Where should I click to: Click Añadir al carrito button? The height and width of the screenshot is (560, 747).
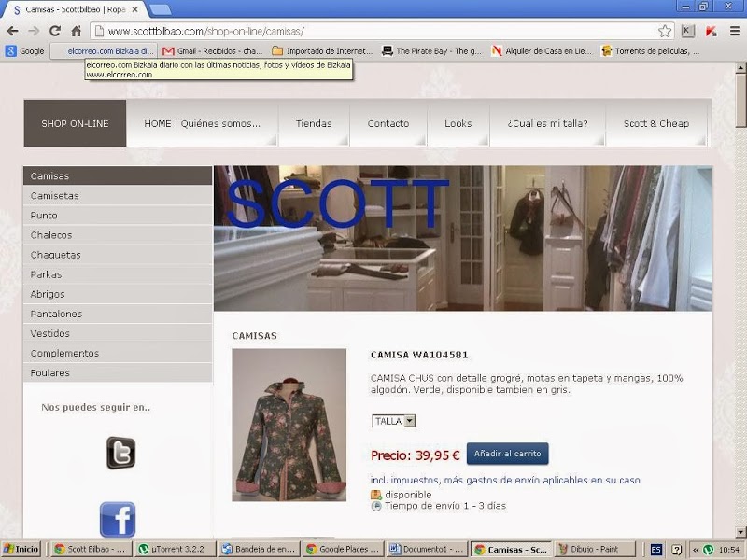click(x=507, y=454)
